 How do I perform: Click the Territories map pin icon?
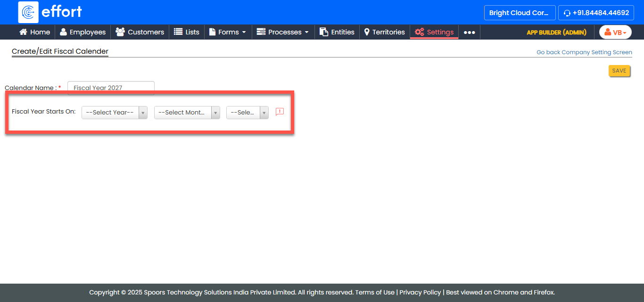coord(367,32)
